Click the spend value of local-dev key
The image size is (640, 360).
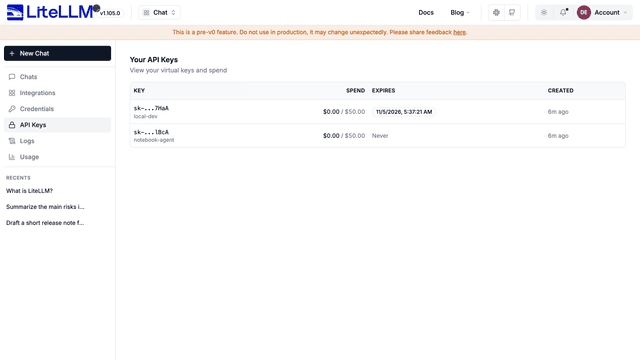point(344,112)
